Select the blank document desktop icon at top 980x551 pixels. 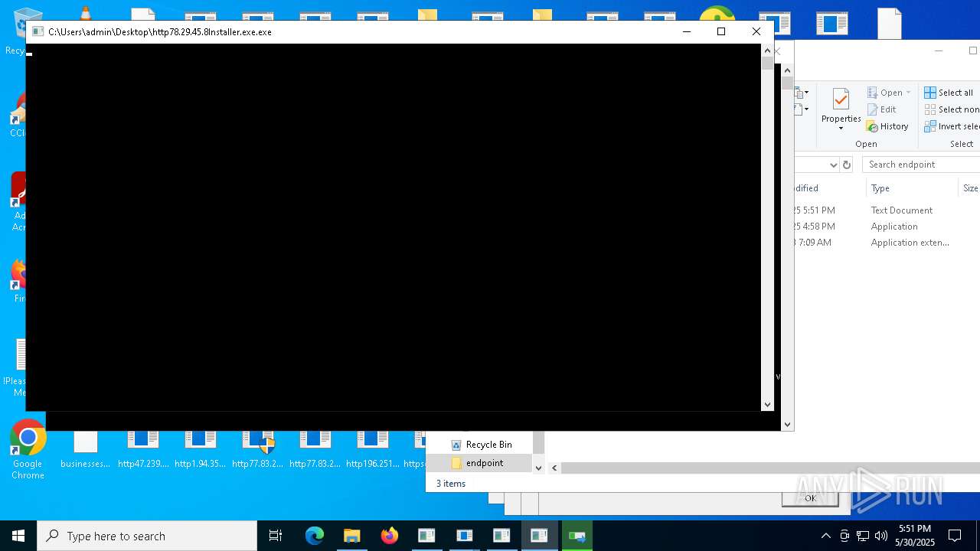tap(889, 23)
